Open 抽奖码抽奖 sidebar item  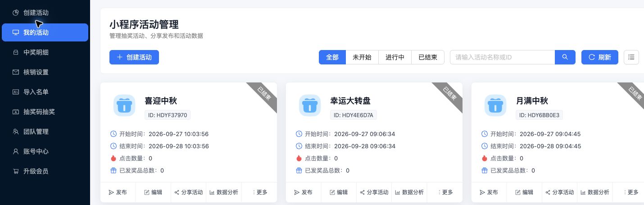coord(45,112)
